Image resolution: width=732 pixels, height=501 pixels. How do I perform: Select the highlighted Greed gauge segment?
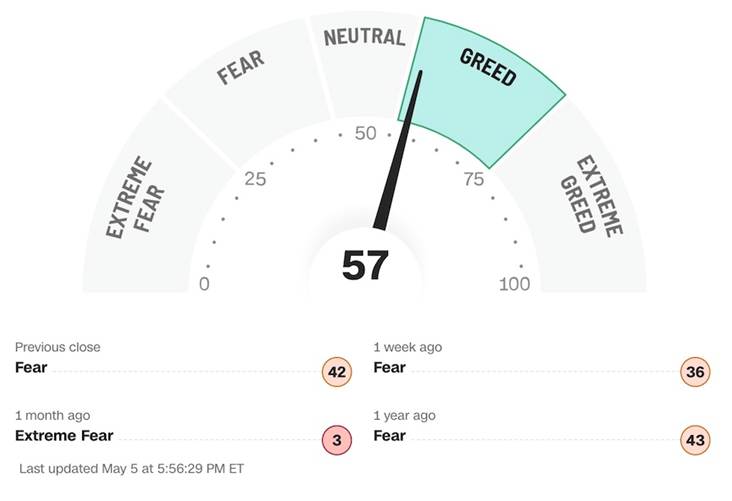[487, 78]
